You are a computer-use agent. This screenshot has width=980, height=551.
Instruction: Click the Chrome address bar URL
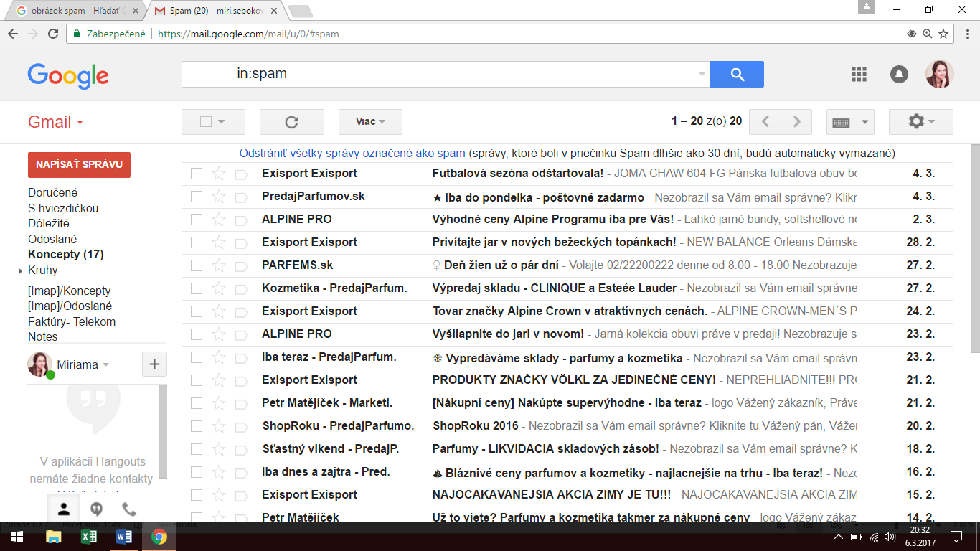coord(248,34)
